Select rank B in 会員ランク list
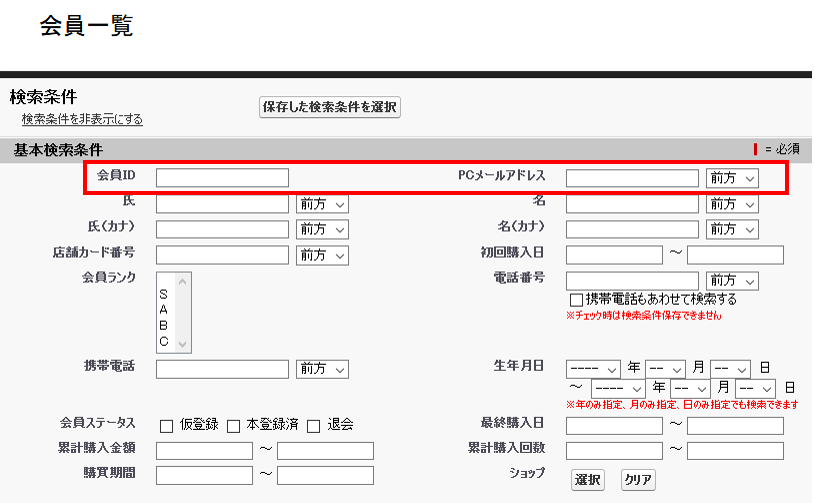815x503 pixels. 163,325
